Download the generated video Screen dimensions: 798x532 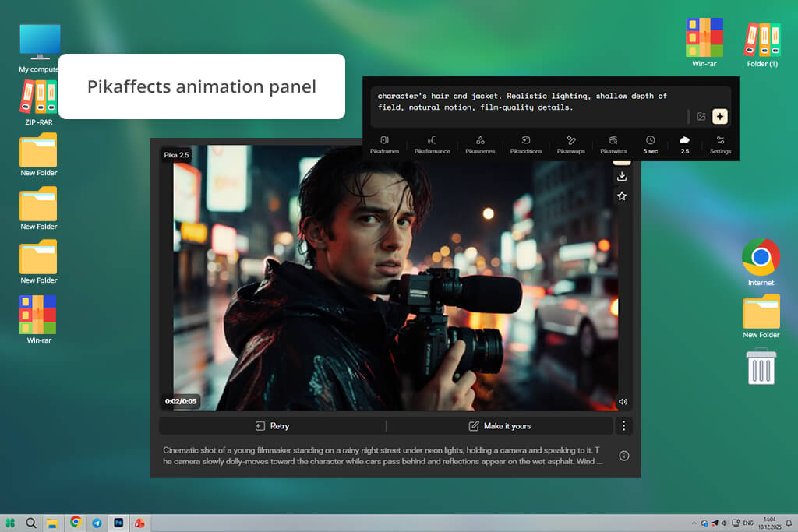(x=621, y=177)
